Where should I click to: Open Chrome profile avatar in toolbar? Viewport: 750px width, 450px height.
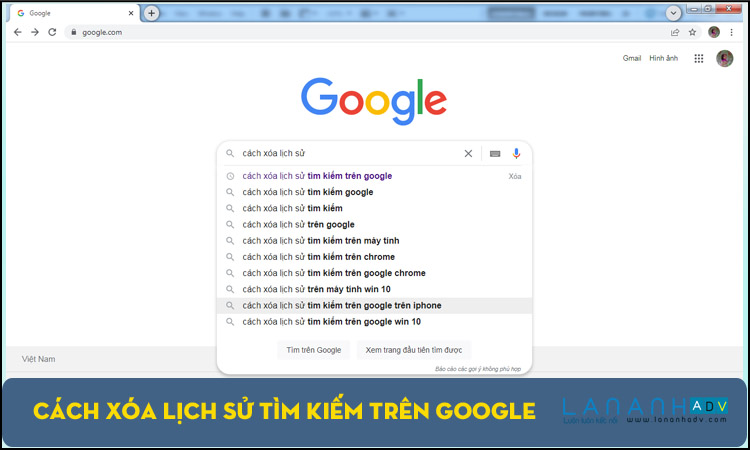(714, 32)
